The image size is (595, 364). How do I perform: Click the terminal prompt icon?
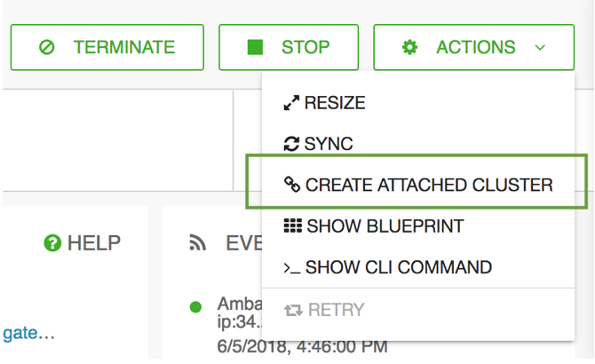click(x=292, y=268)
